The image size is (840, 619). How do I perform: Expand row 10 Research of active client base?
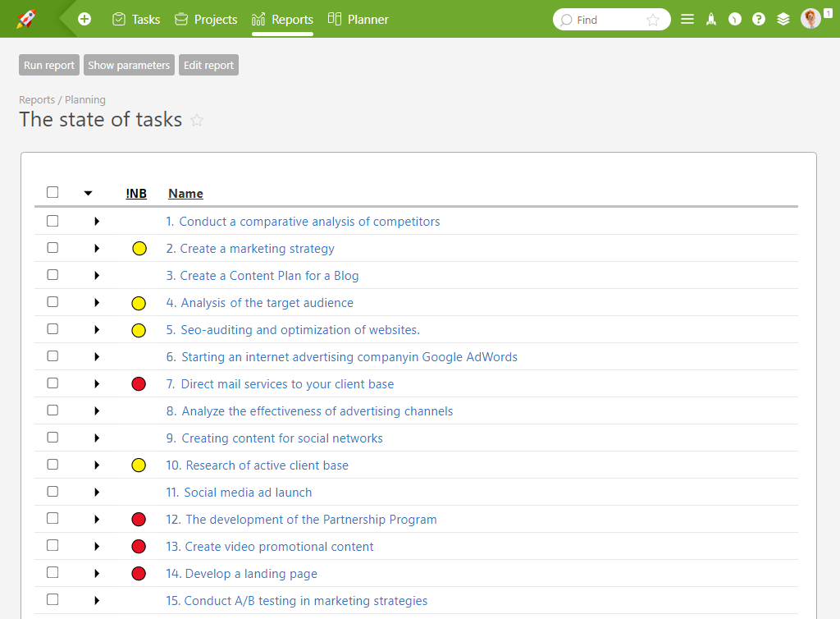coord(97,465)
